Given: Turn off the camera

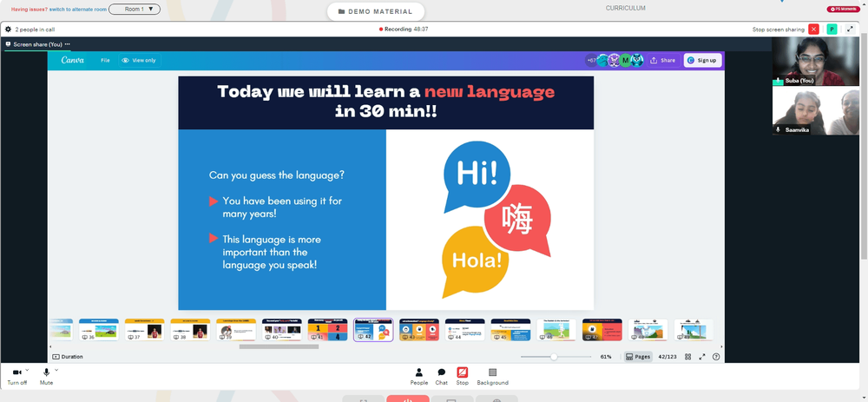Looking at the screenshot, I should click(16, 376).
